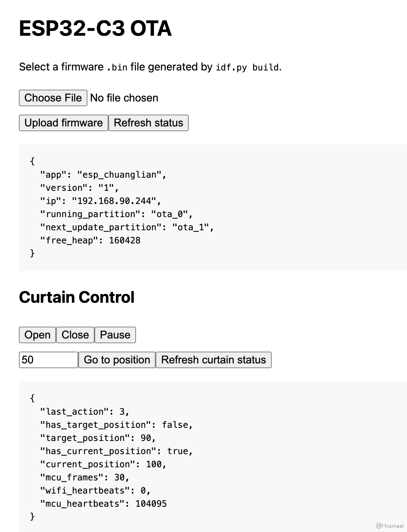
Task: Refresh the OTA status
Action: pos(148,123)
